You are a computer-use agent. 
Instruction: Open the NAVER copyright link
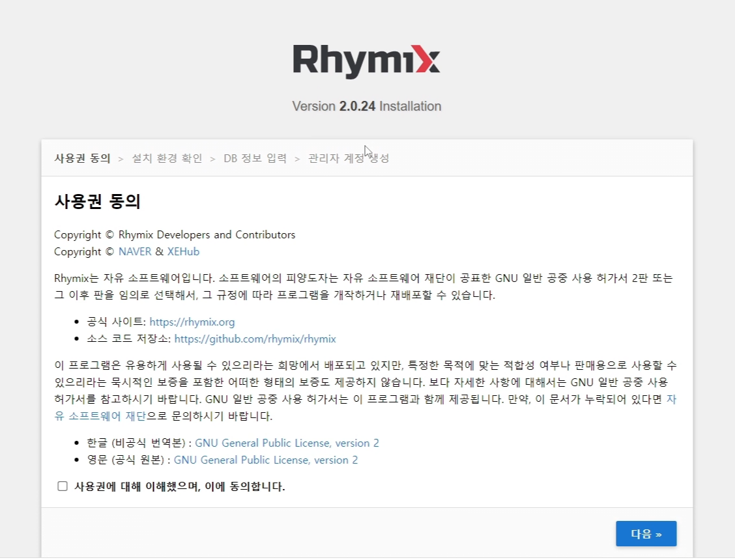pos(135,251)
